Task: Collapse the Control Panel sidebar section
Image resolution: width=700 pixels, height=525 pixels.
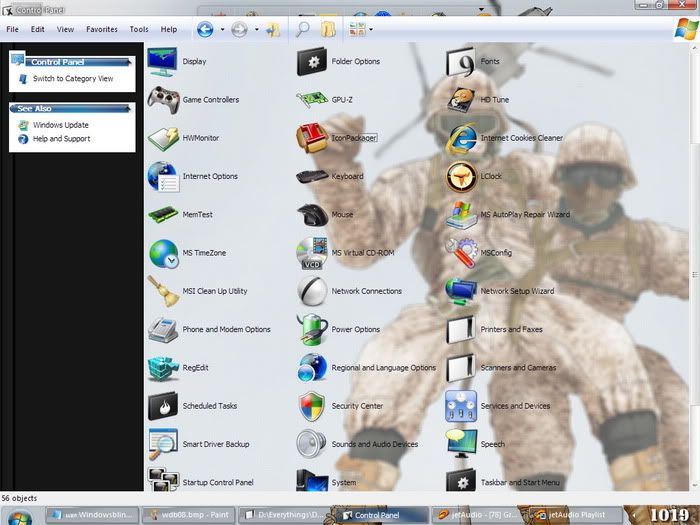Action: pos(130,62)
